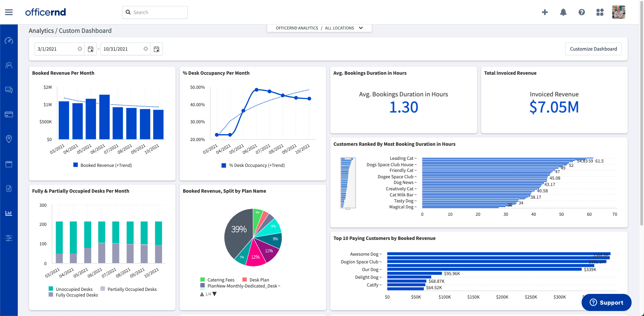Click the Awesome Dog revenue bar label
The width and height of the screenshot is (644, 316).
pos(366,254)
